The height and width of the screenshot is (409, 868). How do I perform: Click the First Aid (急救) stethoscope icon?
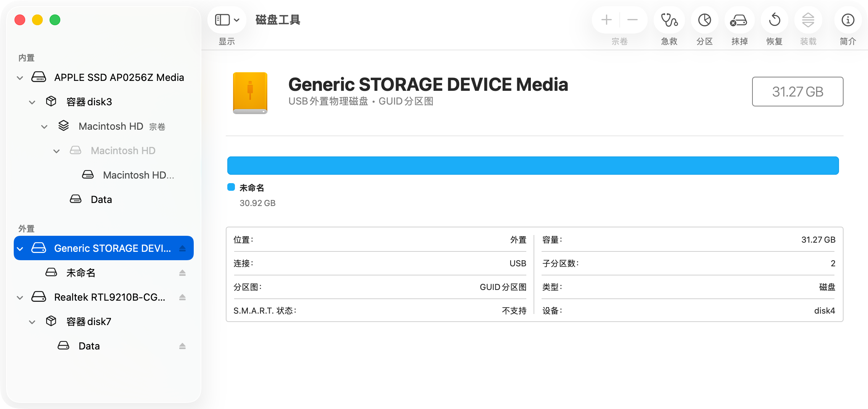click(669, 20)
